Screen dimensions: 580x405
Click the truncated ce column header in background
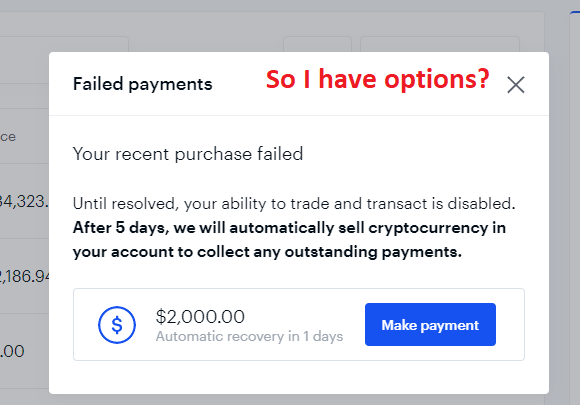click(8, 137)
